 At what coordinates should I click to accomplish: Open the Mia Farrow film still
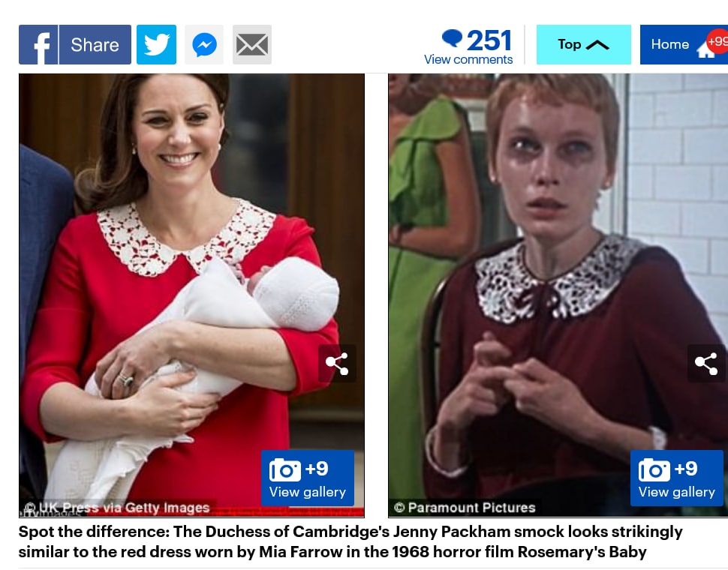[x=558, y=295]
